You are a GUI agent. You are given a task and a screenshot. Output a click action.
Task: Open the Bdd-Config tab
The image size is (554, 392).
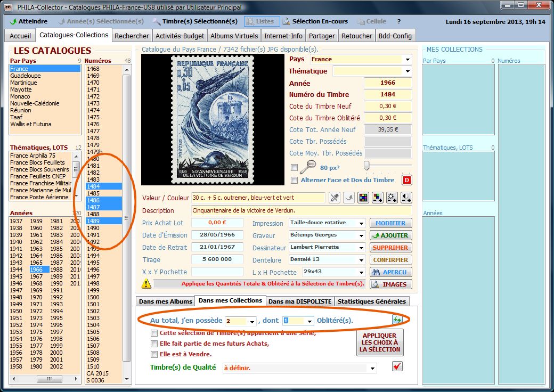pyautogui.click(x=395, y=36)
